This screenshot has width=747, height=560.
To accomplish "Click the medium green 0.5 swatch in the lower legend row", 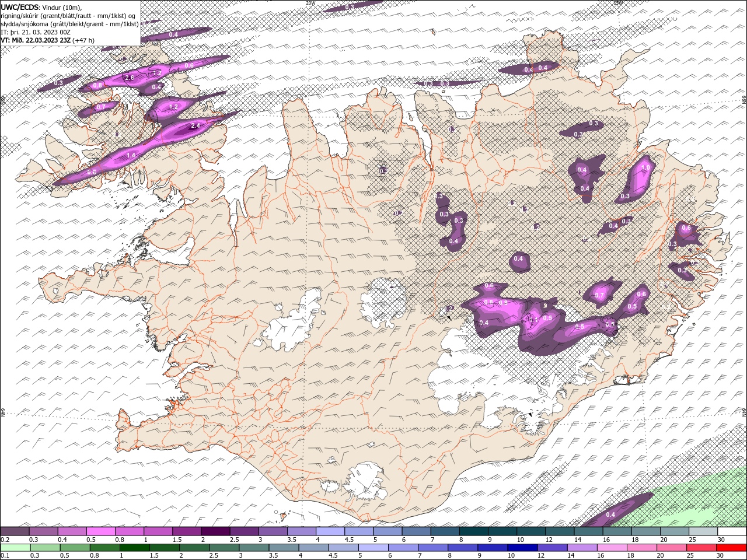I will pos(75,548).
